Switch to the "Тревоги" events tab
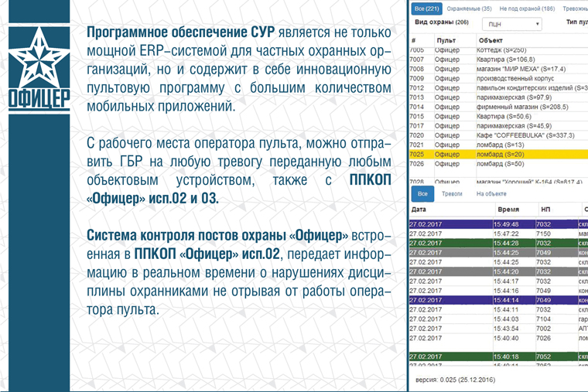Screen dimensions: 588x392 click(452, 194)
